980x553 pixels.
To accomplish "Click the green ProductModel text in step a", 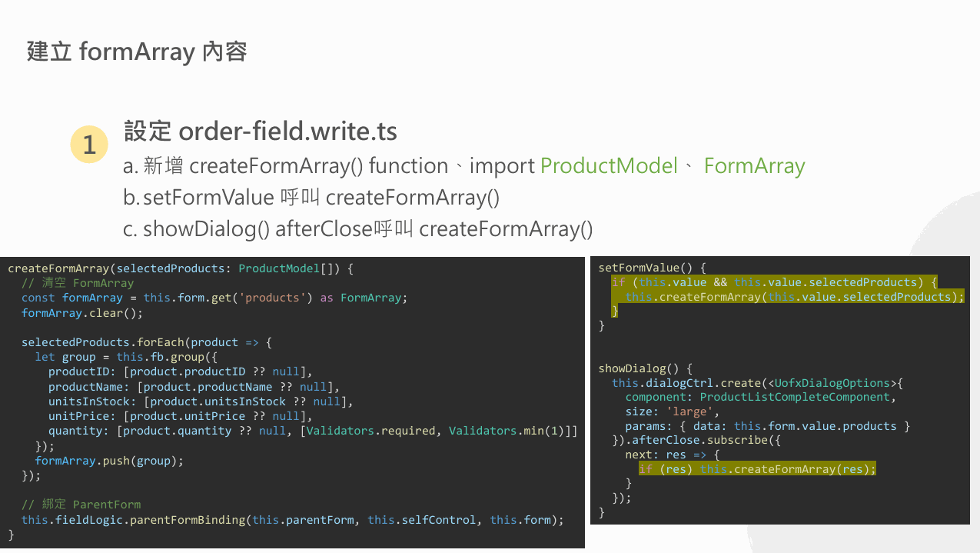I will 609,166.
